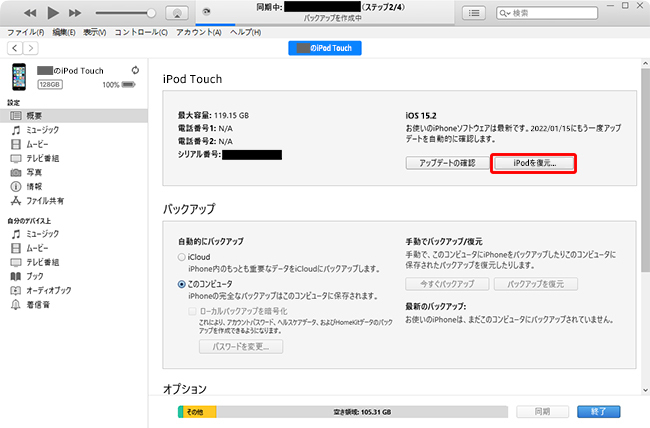
Task: Click the 128GB capacity badge
Action: click(x=50, y=85)
